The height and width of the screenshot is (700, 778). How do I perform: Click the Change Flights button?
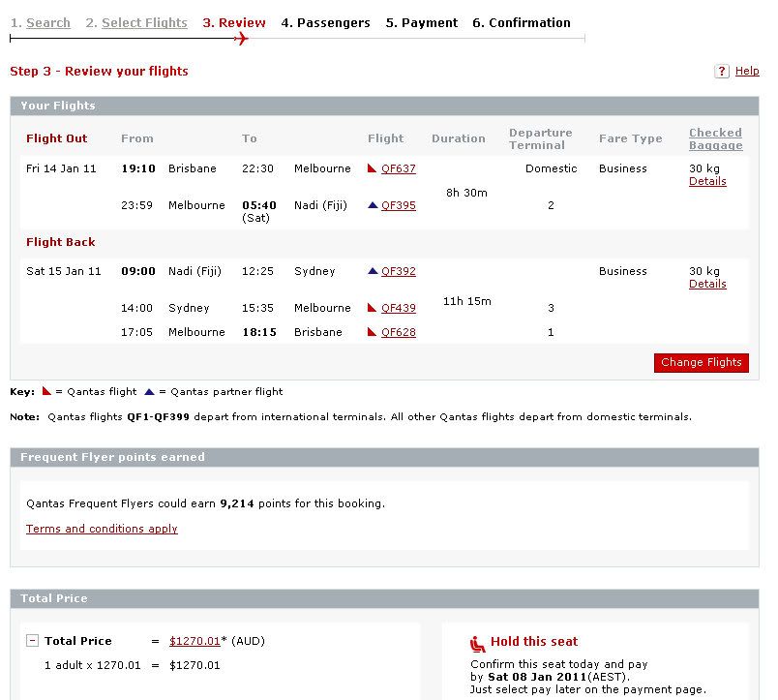[702, 362]
